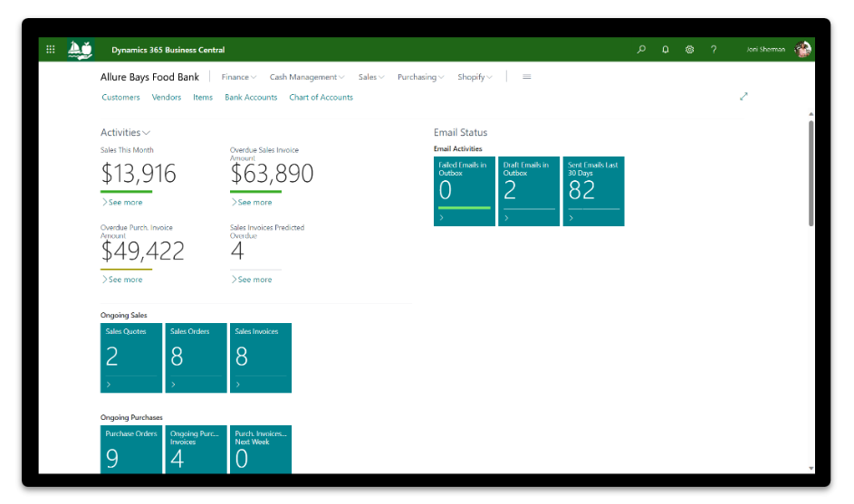Click the Allure Bays Food Bank title
The image size is (854, 504).
coord(149,77)
